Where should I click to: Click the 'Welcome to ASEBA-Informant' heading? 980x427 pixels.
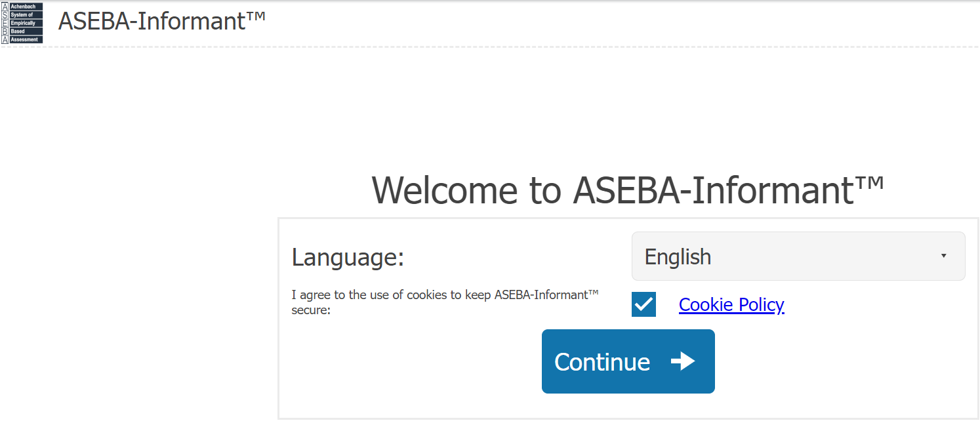(x=628, y=190)
